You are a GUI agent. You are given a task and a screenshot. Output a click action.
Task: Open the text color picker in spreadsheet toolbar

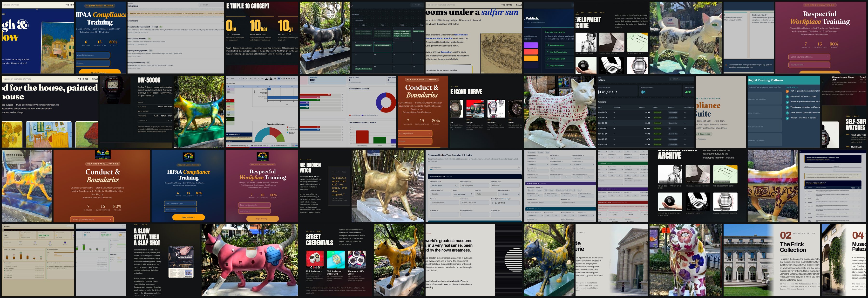click(x=266, y=79)
